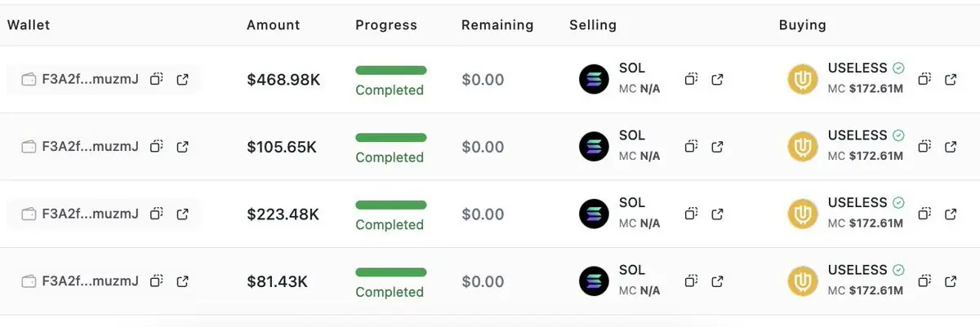Copy USELESS address in third row
The image size is (980, 327).
924,214
